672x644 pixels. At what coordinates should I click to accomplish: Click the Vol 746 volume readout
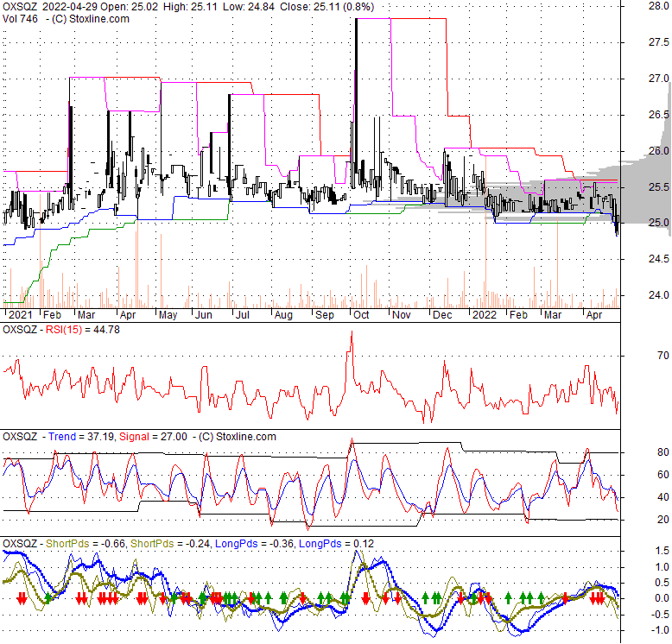click(x=20, y=19)
